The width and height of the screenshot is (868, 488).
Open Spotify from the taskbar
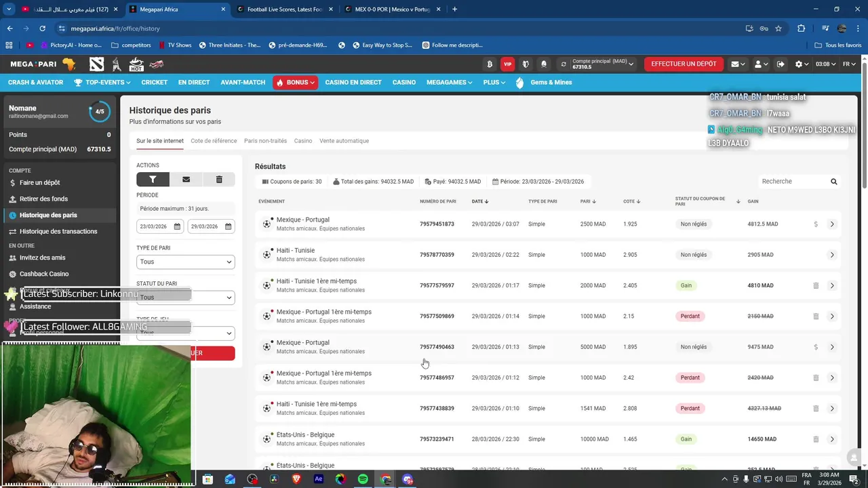coord(363,479)
